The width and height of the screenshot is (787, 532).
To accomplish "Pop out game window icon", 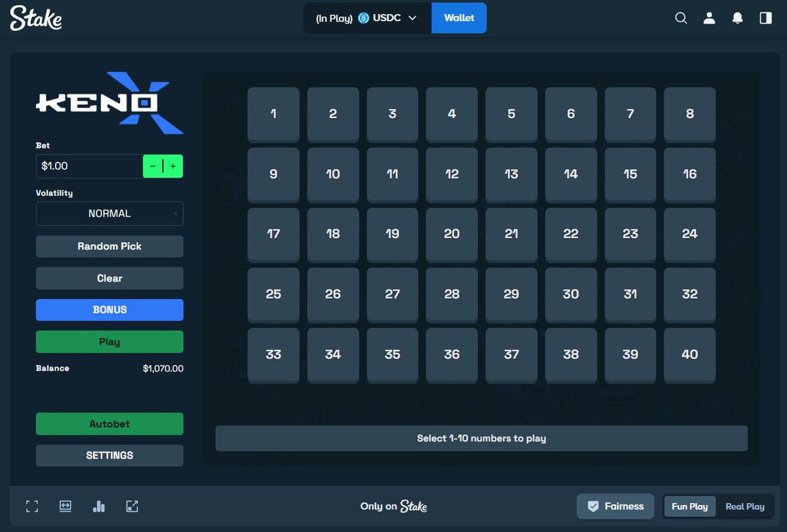I will (132, 506).
